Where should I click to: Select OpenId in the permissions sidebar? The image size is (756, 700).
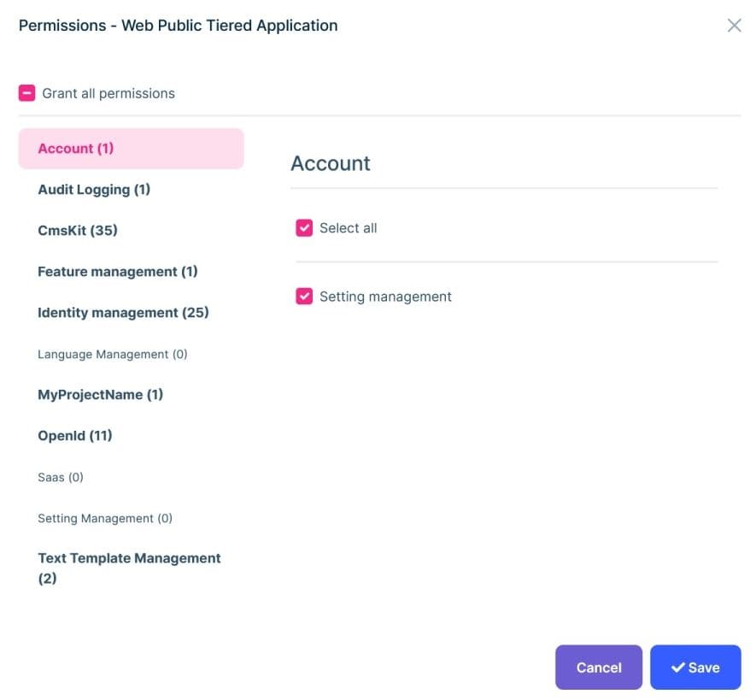74,435
